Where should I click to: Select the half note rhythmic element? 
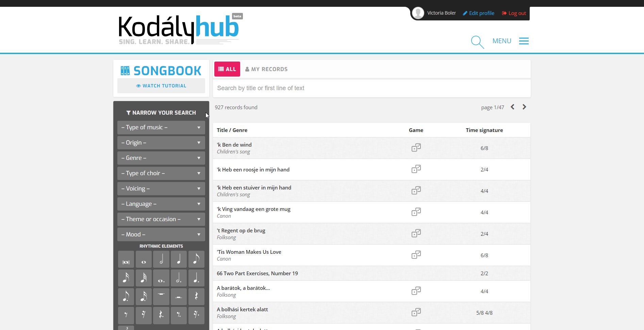pyautogui.click(x=161, y=259)
